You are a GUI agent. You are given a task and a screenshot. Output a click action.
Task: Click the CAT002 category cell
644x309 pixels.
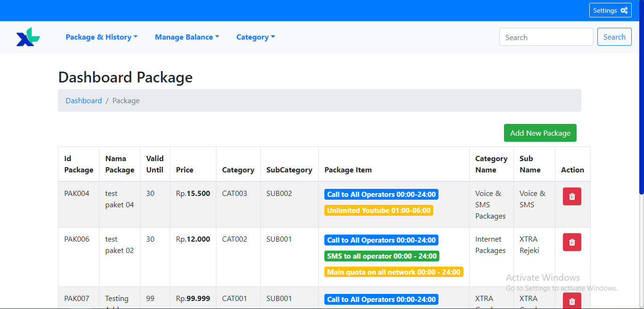[238, 257]
